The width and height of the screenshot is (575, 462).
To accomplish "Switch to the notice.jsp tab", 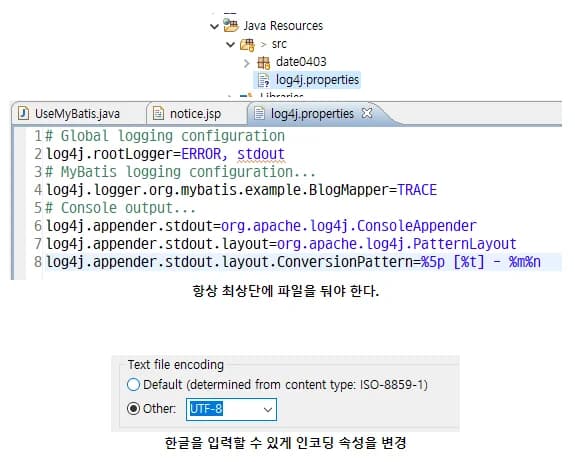I will pos(195,114).
